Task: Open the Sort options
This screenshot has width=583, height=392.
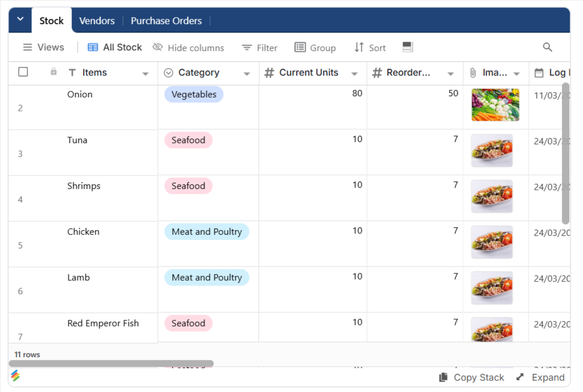Action: pyautogui.click(x=370, y=47)
